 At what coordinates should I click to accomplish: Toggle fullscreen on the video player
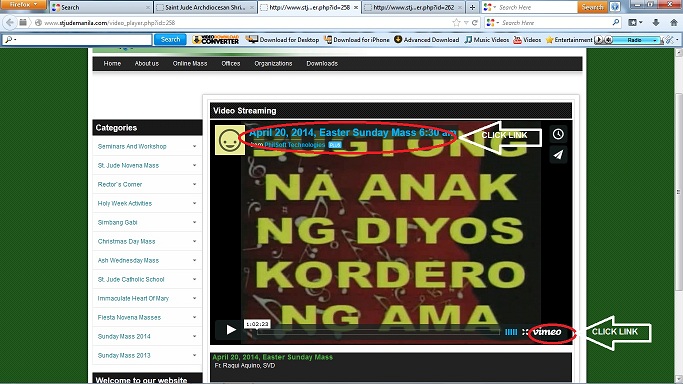[525, 332]
